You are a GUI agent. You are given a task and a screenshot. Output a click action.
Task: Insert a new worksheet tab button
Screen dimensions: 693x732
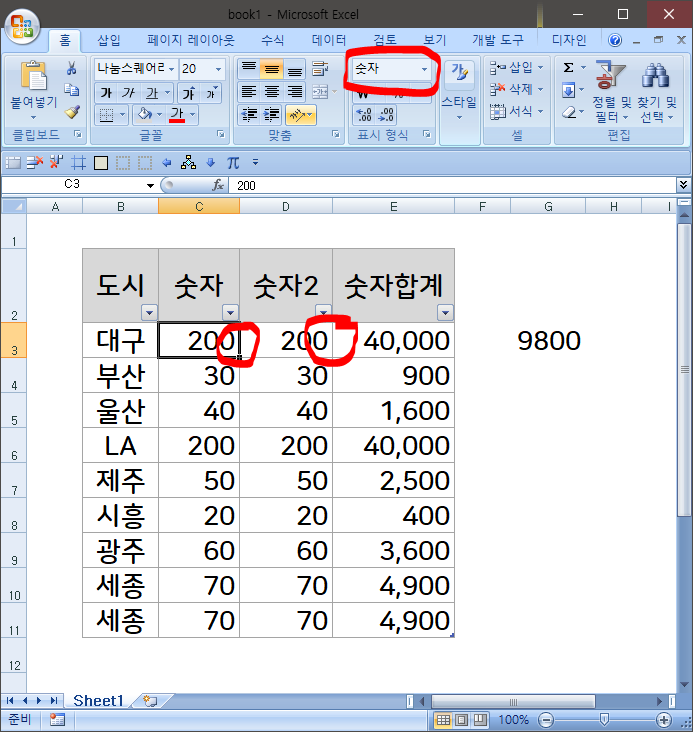[150, 701]
